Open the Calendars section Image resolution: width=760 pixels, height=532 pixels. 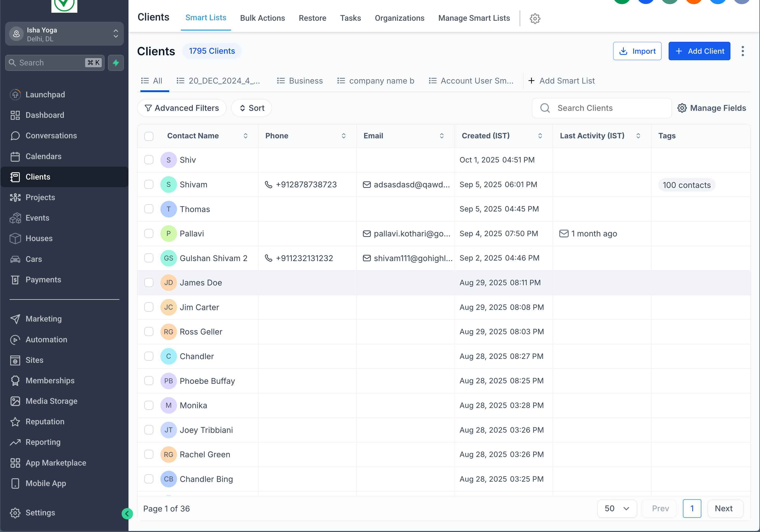43,156
